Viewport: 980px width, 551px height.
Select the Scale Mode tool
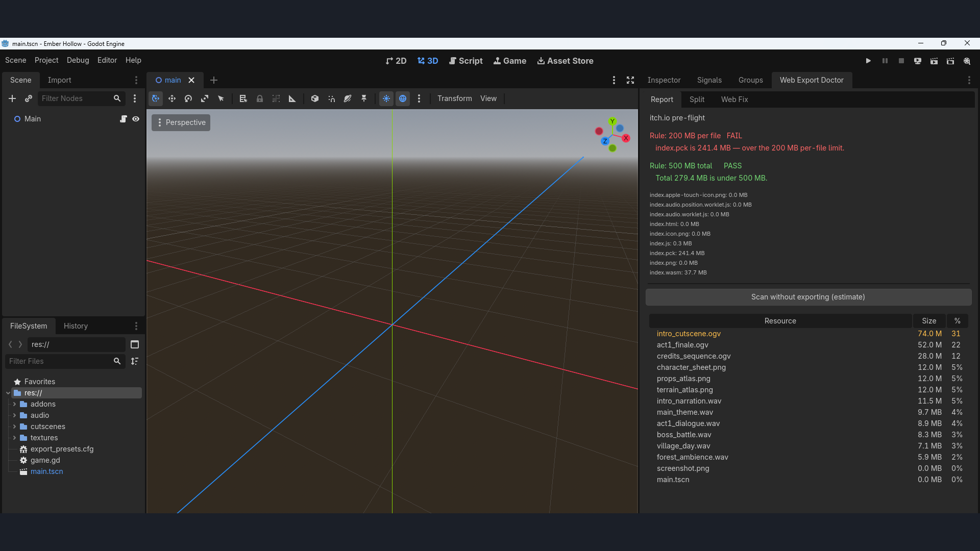pyautogui.click(x=205, y=98)
